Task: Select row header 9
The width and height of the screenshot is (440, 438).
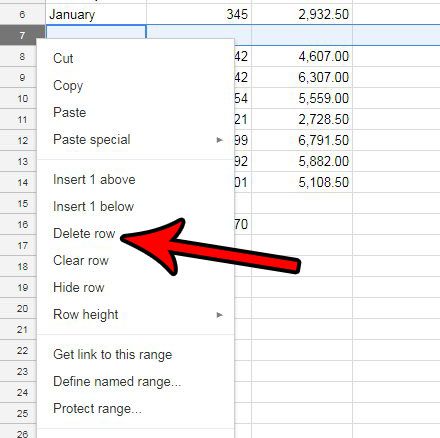Action: pyautogui.click(x=18, y=77)
